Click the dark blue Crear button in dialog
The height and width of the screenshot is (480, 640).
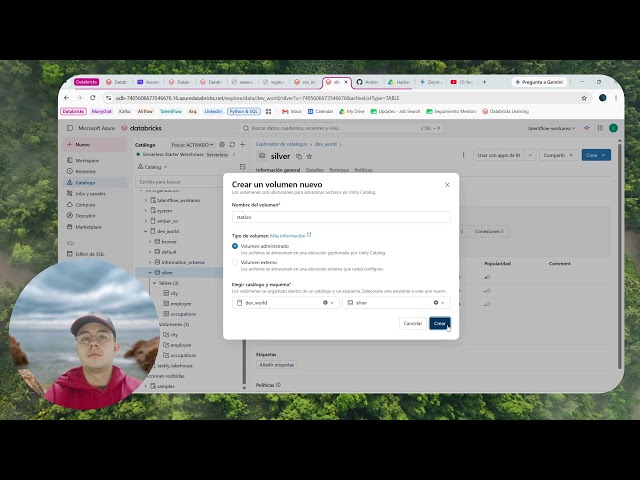pos(440,323)
